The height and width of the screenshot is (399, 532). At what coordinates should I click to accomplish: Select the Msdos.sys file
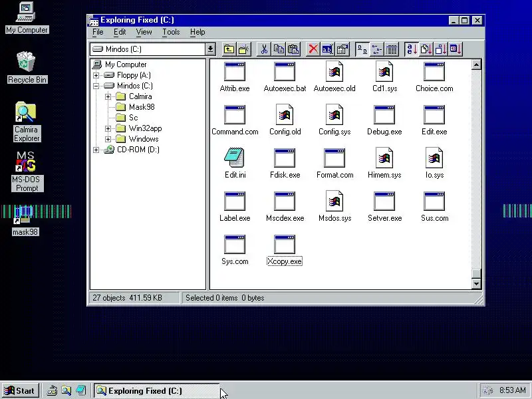334,206
